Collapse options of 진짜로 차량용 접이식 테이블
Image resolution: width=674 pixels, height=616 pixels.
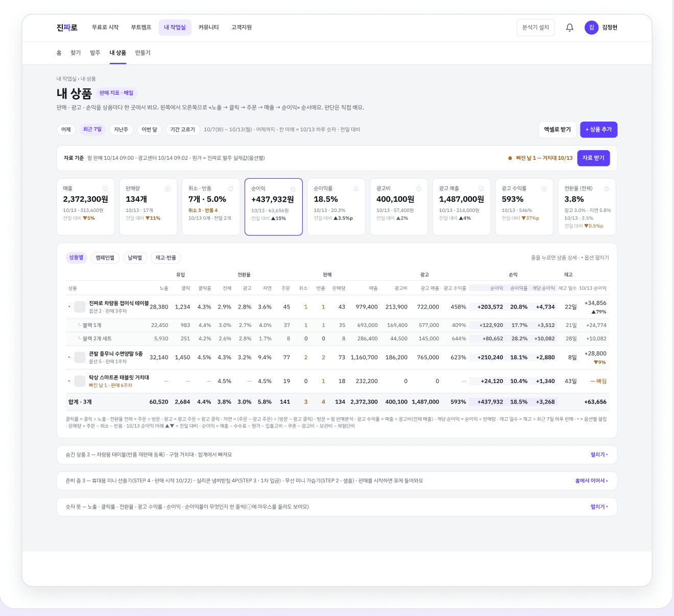pos(69,307)
